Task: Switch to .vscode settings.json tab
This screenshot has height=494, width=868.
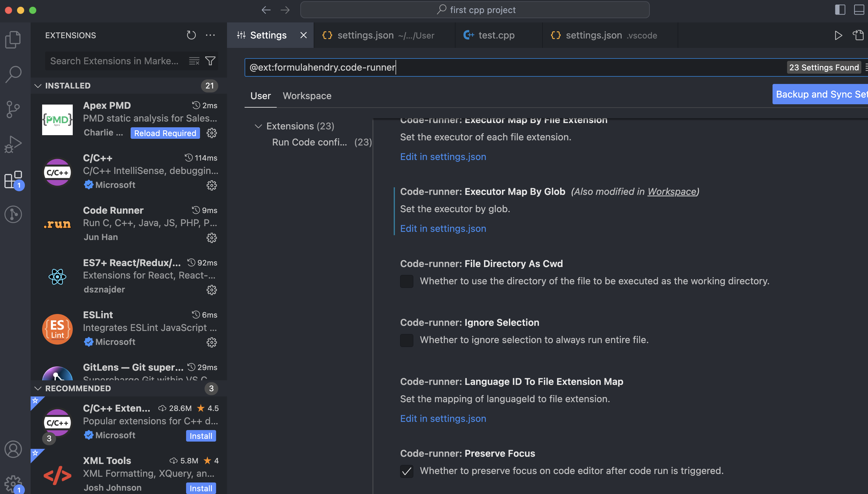Action: pyautogui.click(x=610, y=35)
